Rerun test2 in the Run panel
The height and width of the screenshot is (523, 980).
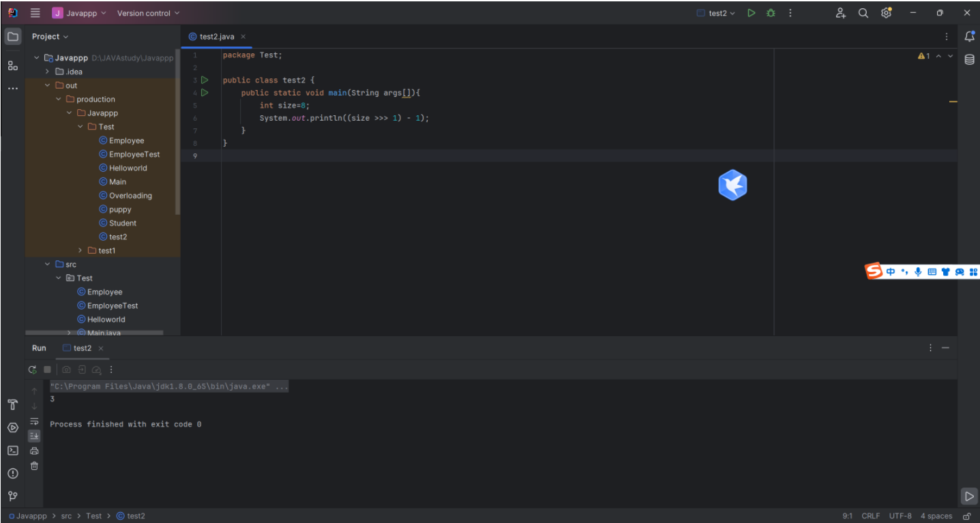pos(32,370)
